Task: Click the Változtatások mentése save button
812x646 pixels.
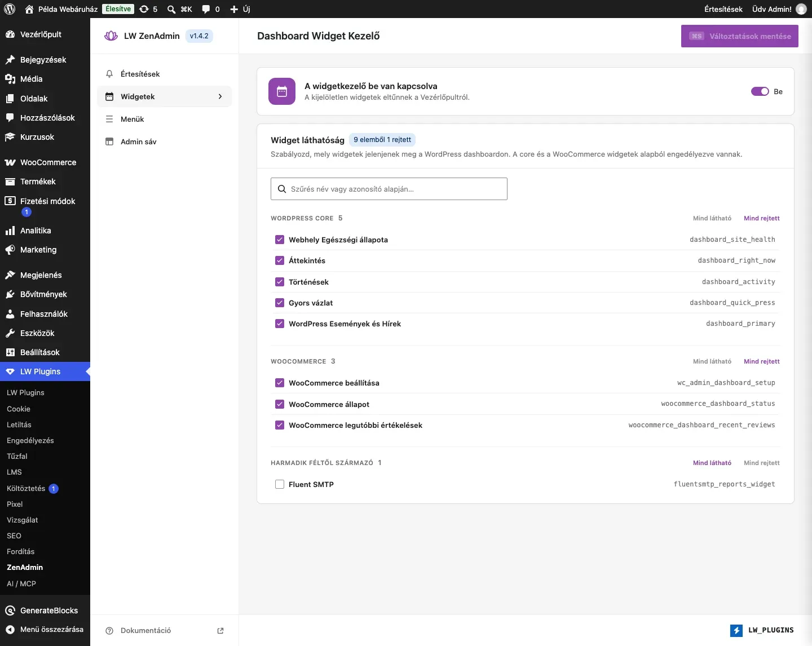Action: pos(740,36)
